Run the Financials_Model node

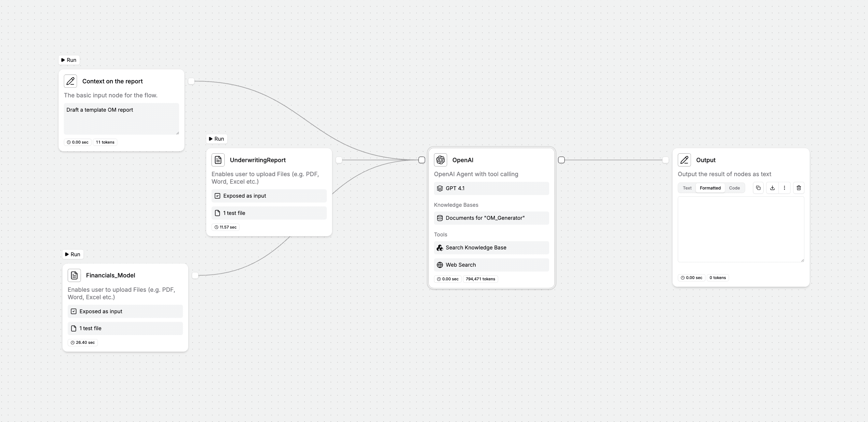coord(73,254)
